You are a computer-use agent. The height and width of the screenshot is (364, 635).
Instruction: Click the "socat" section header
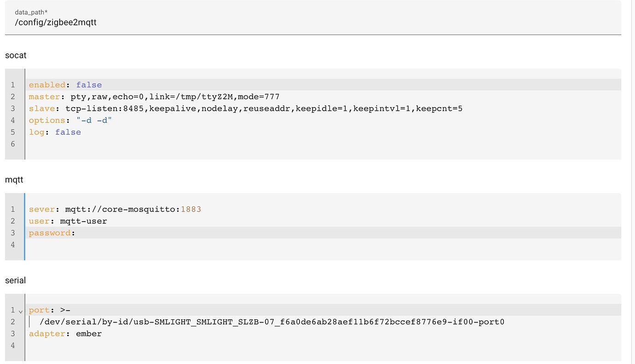tap(16, 55)
